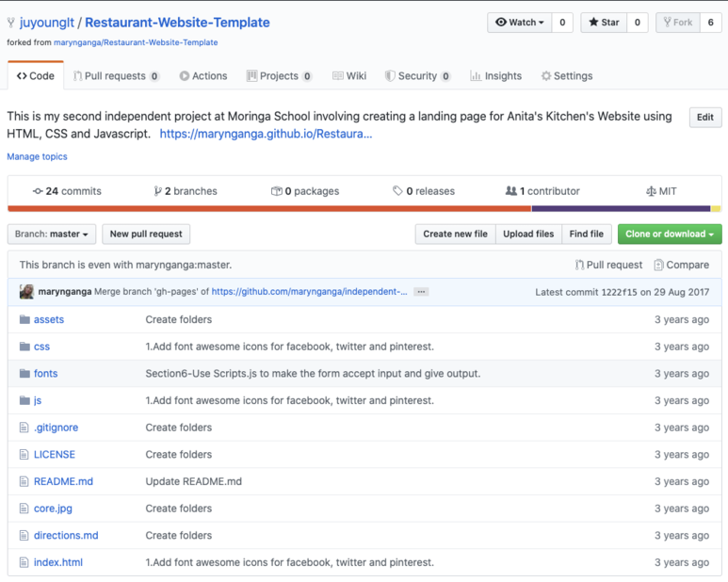Click the Pull request icon in branch bar

579,265
